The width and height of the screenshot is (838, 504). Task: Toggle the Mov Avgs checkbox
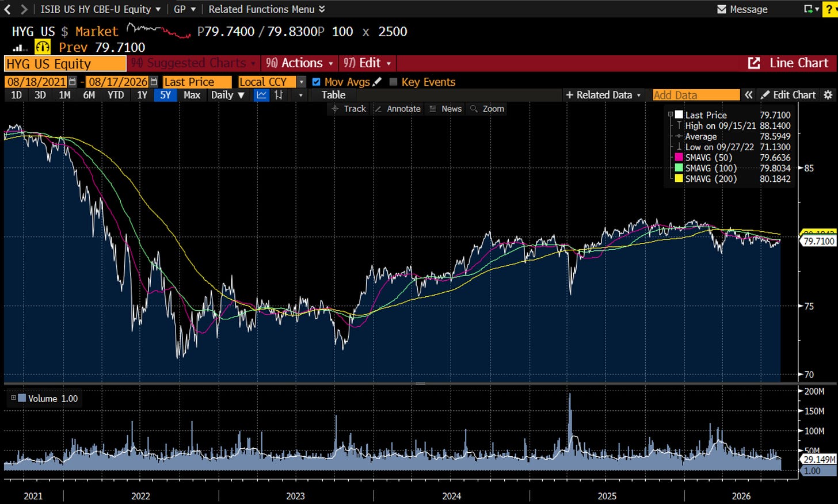(x=316, y=82)
